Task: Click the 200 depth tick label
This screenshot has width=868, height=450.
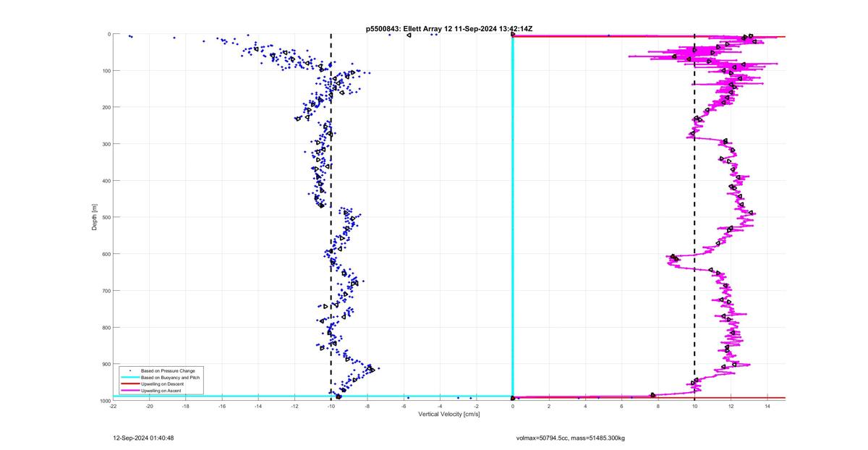Action: (105, 107)
